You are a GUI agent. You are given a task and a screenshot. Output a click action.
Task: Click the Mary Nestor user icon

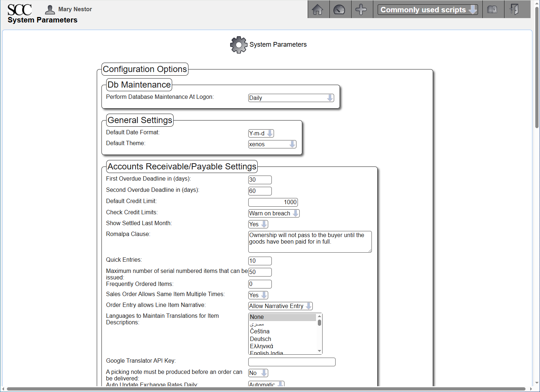point(50,9)
